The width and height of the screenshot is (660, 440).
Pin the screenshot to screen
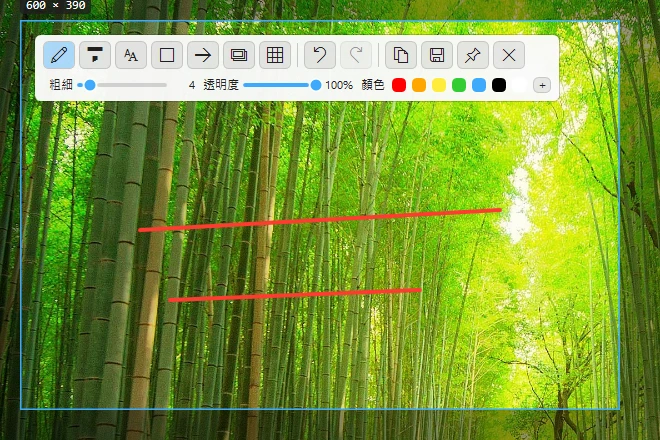pos(473,55)
